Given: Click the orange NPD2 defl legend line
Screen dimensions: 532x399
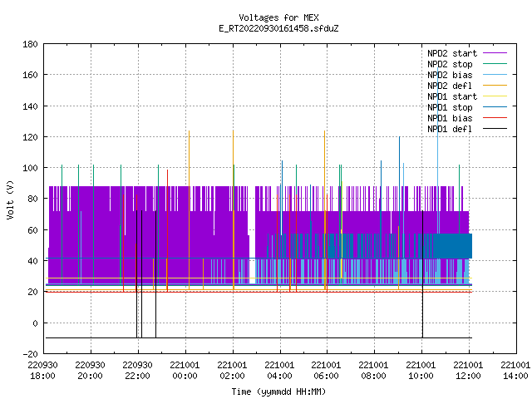Looking at the screenshot, I should click(x=495, y=86).
